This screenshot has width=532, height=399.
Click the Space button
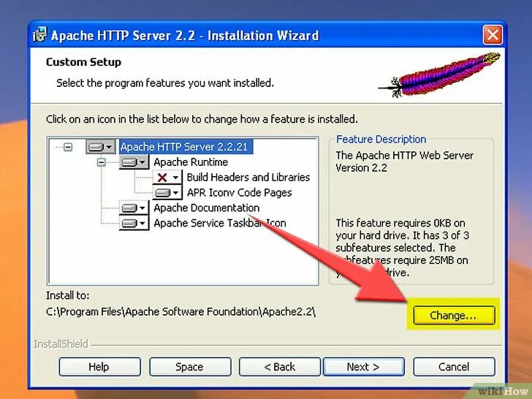pyautogui.click(x=190, y=367)
